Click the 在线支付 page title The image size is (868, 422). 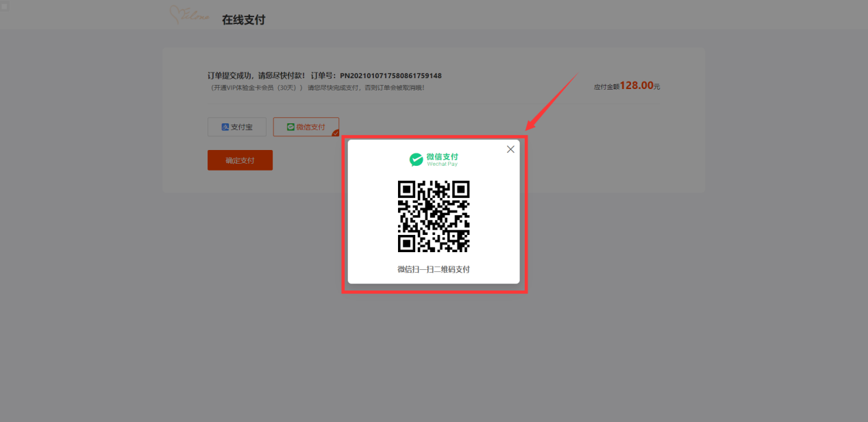(243, 20)
